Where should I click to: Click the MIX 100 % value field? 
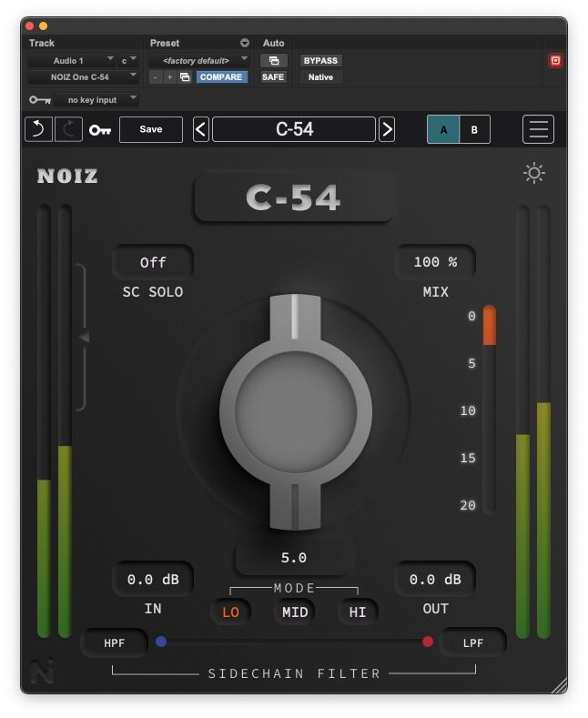(x=435, y=262)
